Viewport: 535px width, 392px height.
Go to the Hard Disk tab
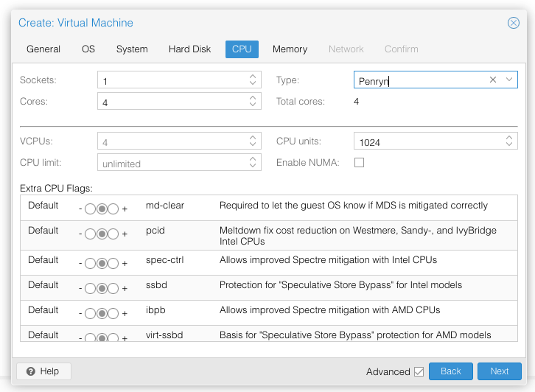coord(189,49)
